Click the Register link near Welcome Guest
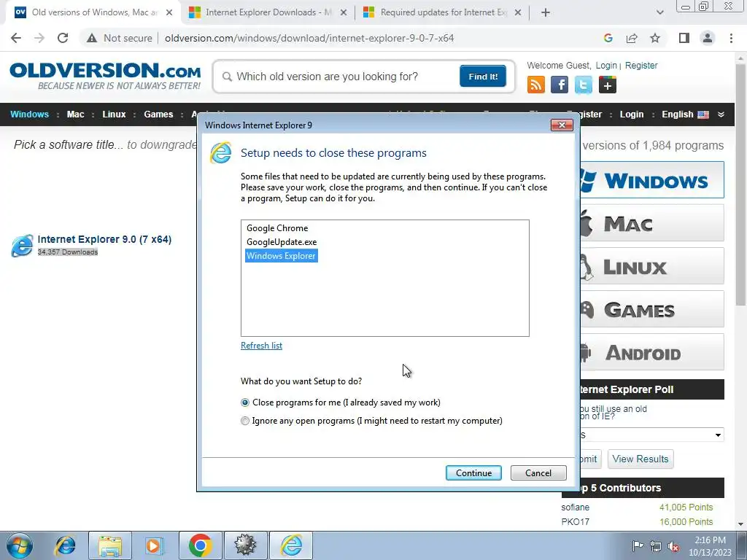The height and width of the screenshot is (560, 747). (x=641, y=65)
